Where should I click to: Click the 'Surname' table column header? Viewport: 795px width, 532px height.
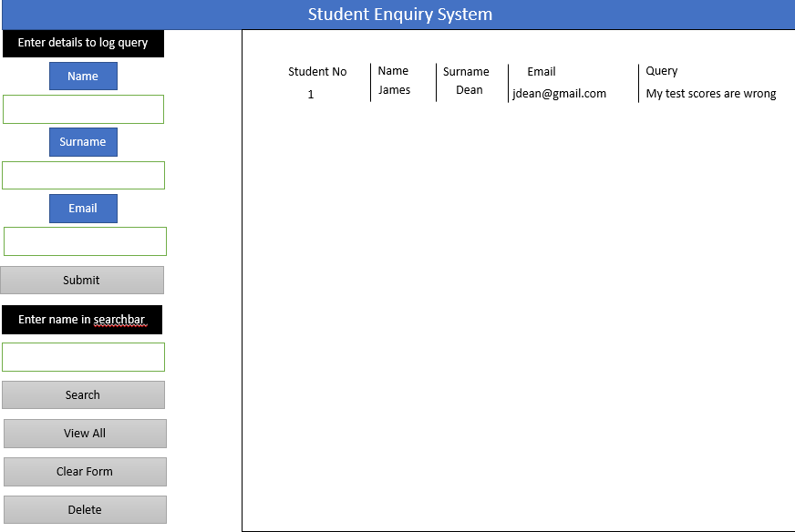[x=466, y=71]
